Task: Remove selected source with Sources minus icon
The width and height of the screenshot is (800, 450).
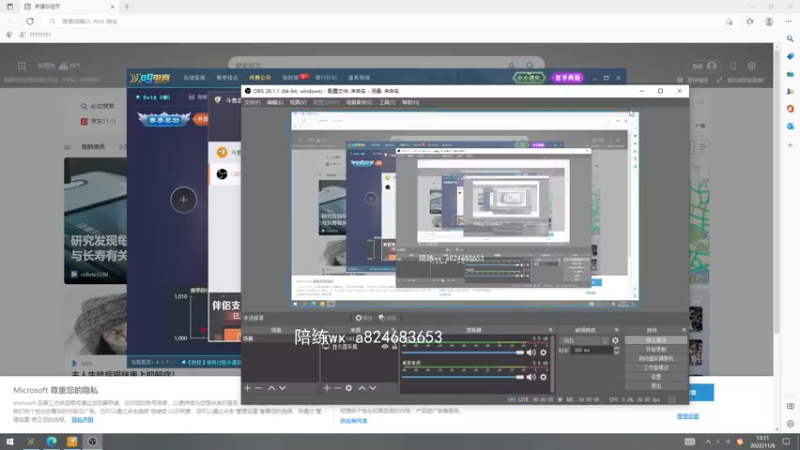Action: (x=337, y=388)
